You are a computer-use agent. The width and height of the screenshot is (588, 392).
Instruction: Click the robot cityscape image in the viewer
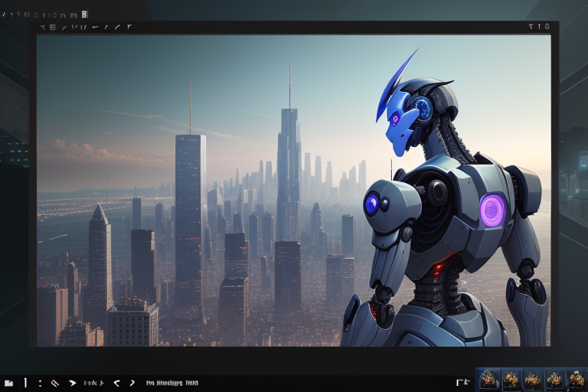pos(293,190)
